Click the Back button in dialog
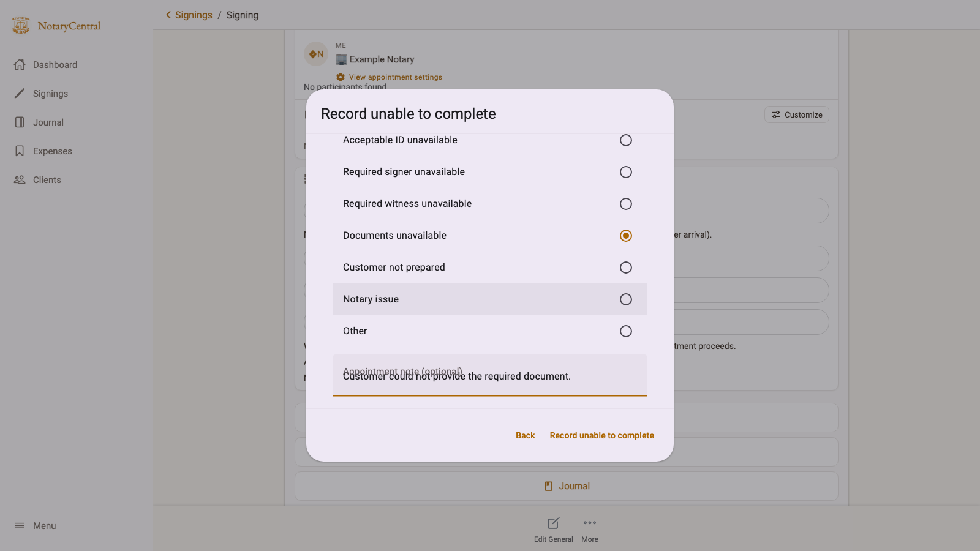The width and height of the screenshot is (980, 551). (x=526, y=435)
